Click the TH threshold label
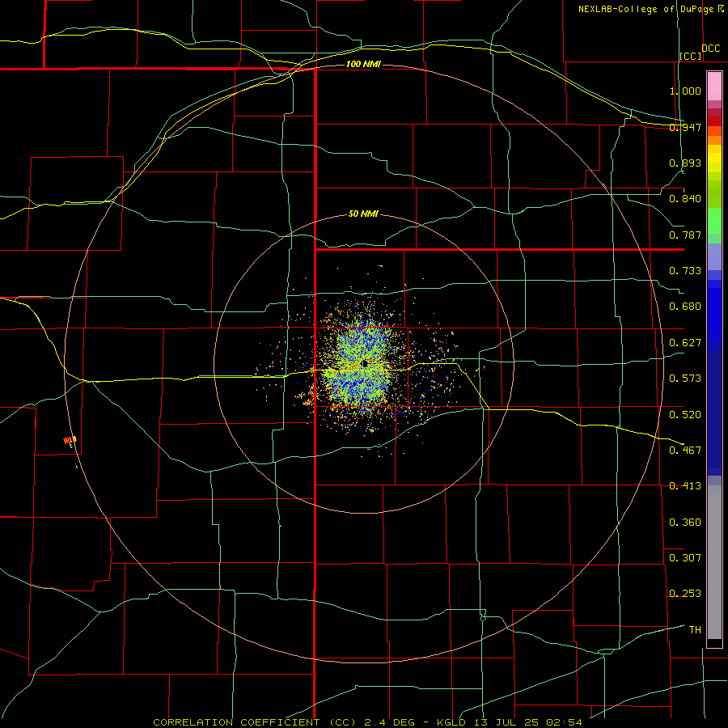This screenshot has height=728, width=728. coord(695,630)
